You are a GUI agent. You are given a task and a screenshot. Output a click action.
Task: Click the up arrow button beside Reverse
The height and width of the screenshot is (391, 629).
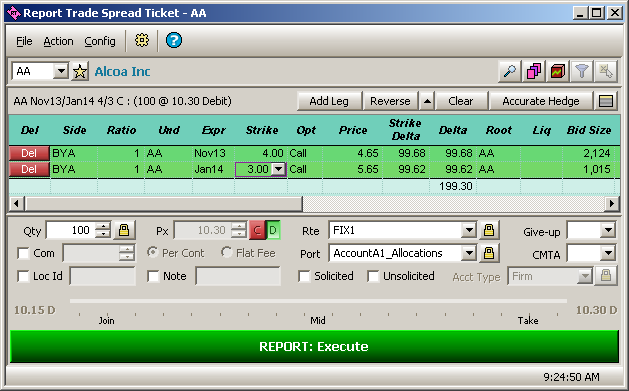click(427, 101)
